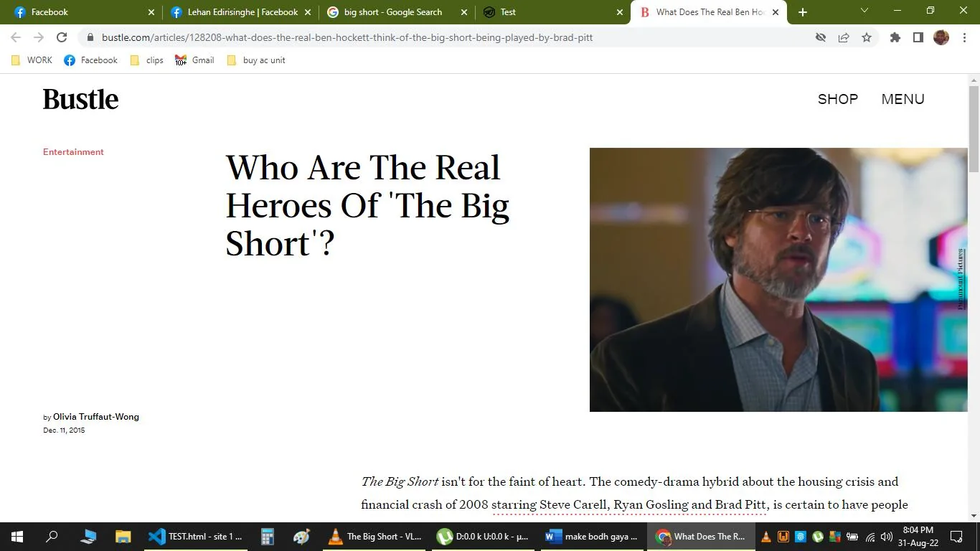980x551 pixels.
Task: Close the Test tab
Action: [x=620, y=12]
